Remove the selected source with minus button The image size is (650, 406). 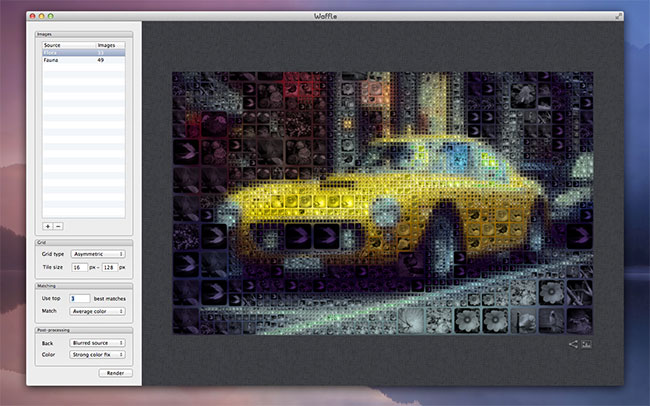(58, 227)
